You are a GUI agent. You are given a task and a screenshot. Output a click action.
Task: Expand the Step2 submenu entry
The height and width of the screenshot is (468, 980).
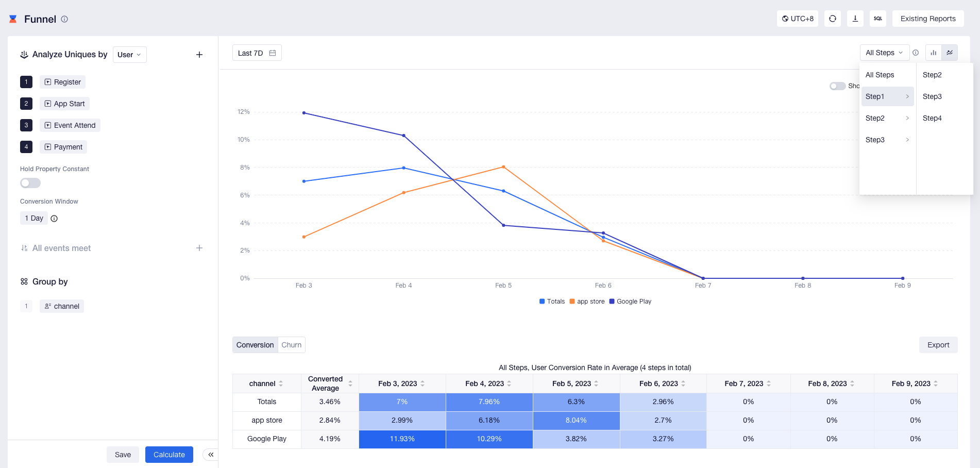(887, 118)
